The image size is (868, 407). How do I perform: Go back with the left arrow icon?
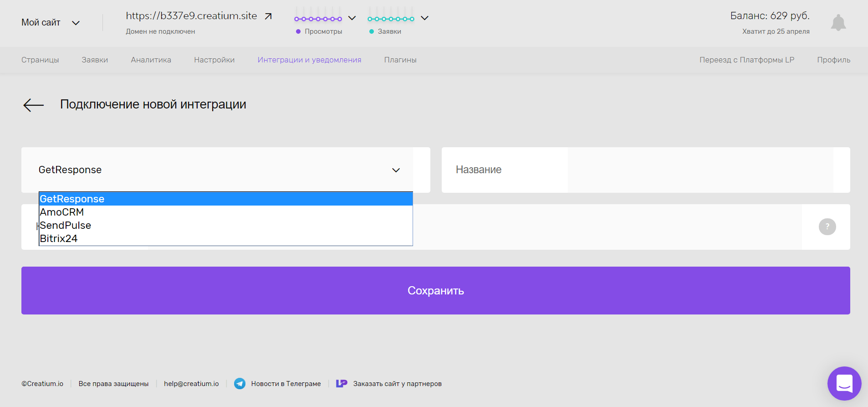click(33, 105)
